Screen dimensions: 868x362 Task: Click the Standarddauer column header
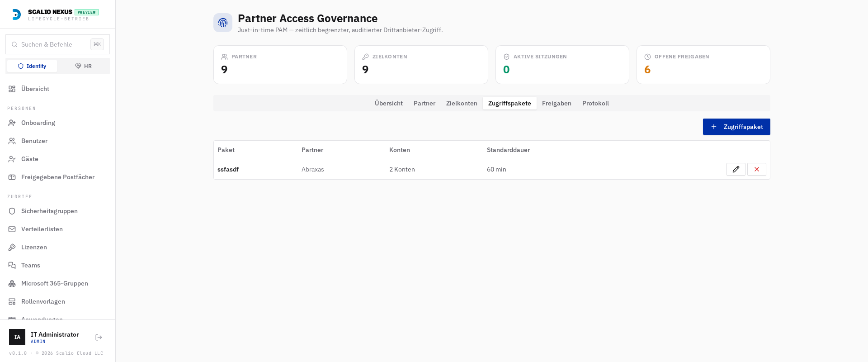coord(508,150)
